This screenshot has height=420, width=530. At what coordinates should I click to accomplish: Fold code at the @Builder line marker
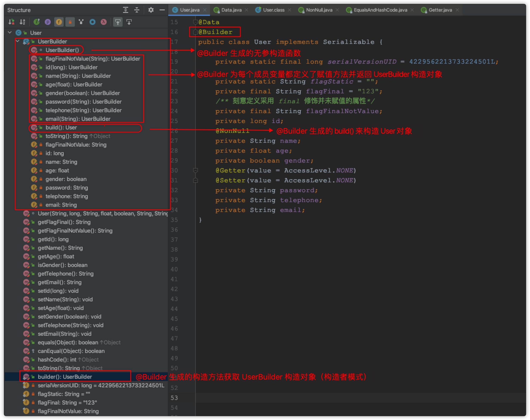click(196, 32)
